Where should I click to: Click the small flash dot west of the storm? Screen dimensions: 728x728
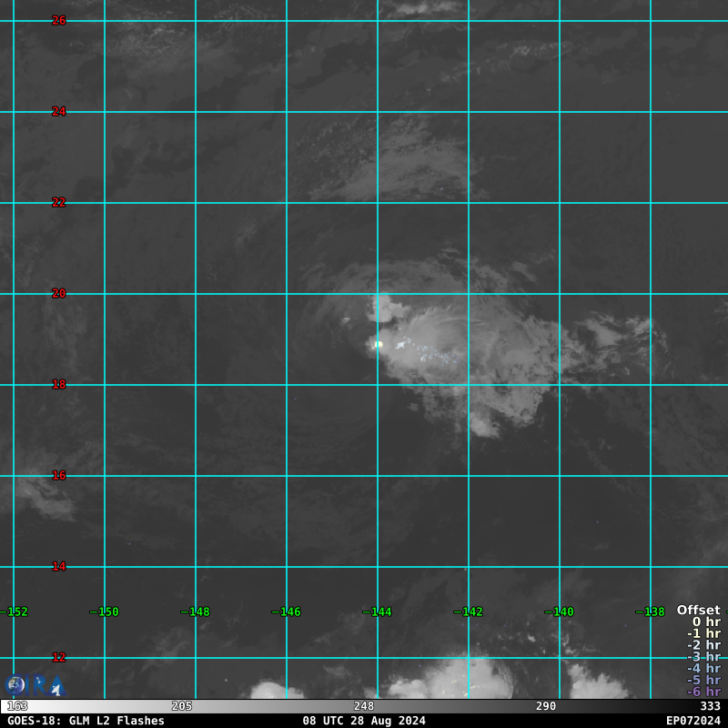345,319
